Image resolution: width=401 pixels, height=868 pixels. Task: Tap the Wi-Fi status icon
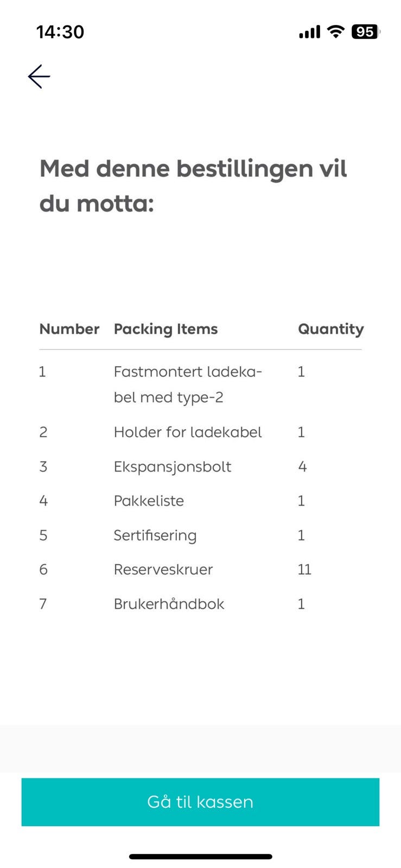pyautogui.click(x=336, y=32)
